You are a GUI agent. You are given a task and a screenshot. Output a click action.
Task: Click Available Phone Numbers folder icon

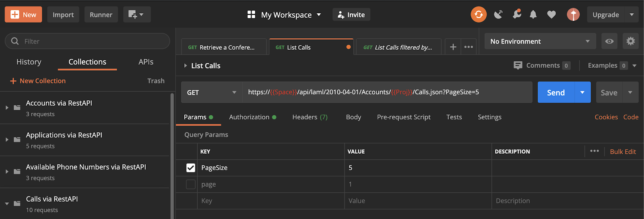[17, 171]
